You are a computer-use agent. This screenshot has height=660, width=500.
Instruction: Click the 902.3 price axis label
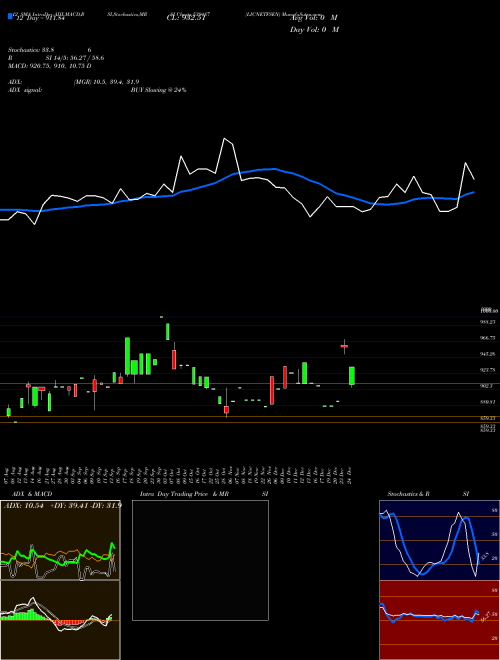click(487, 386)
